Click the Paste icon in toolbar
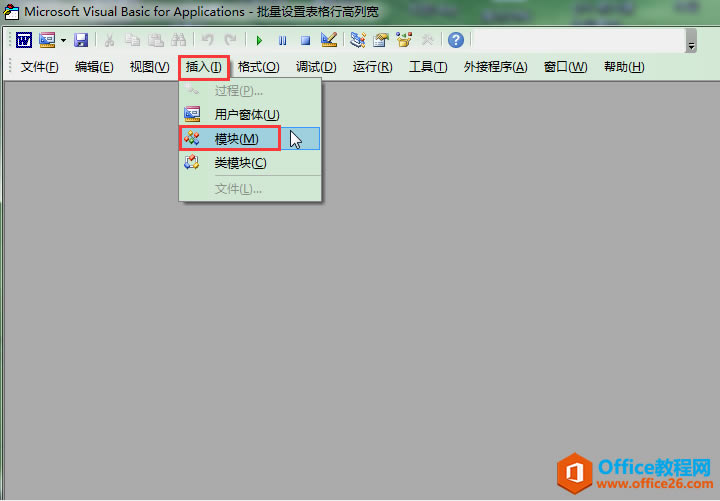The width and height of the screenshot is (720, 501). 156,40
